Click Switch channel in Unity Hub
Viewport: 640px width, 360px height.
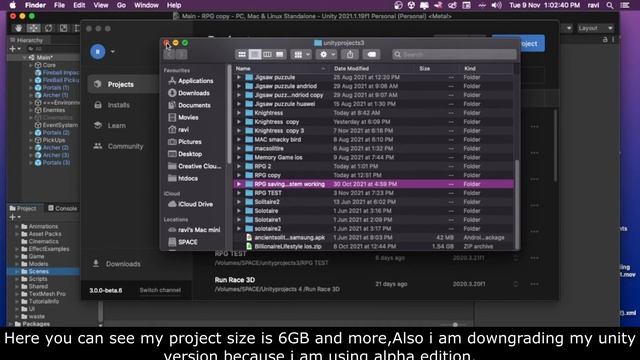pos(160,290)
